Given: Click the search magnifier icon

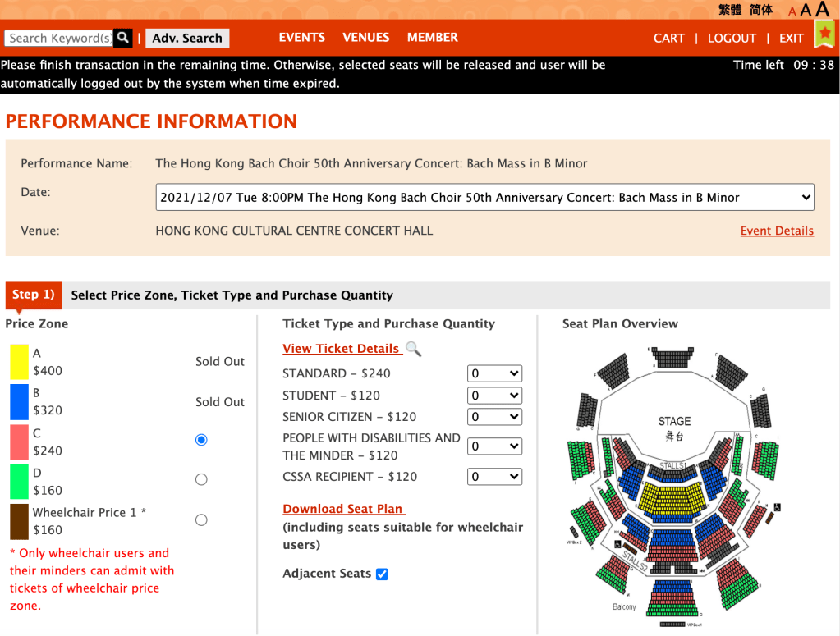Looking at the screenshot, I should (122, 38).
